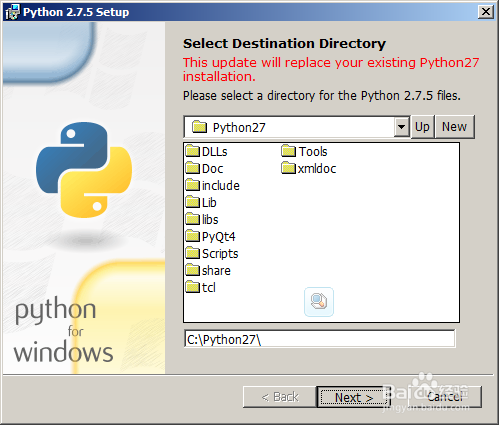Select the "DLLs" folder name
Viewport: 499px width, 425px height.
click(215, 152)
